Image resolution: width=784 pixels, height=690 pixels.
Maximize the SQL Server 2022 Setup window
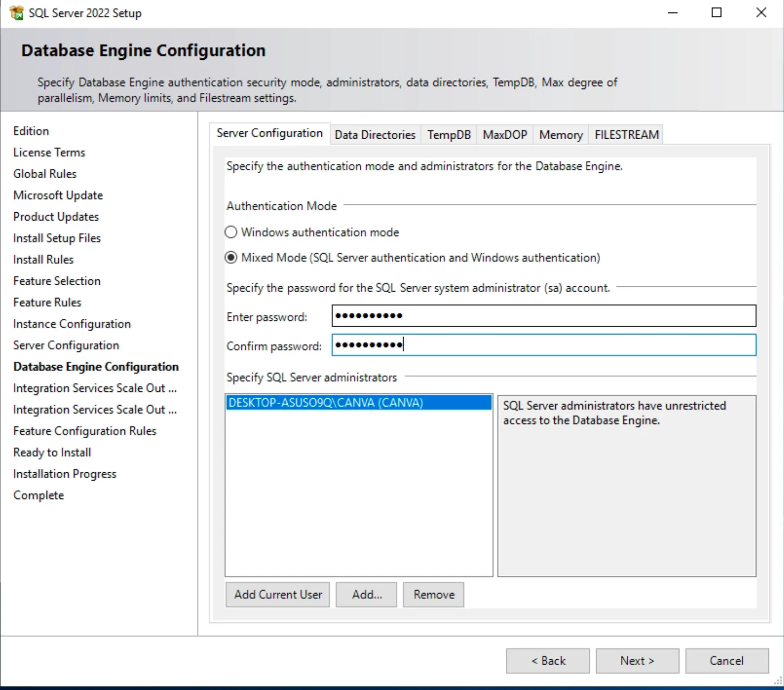tap(716, 13)
